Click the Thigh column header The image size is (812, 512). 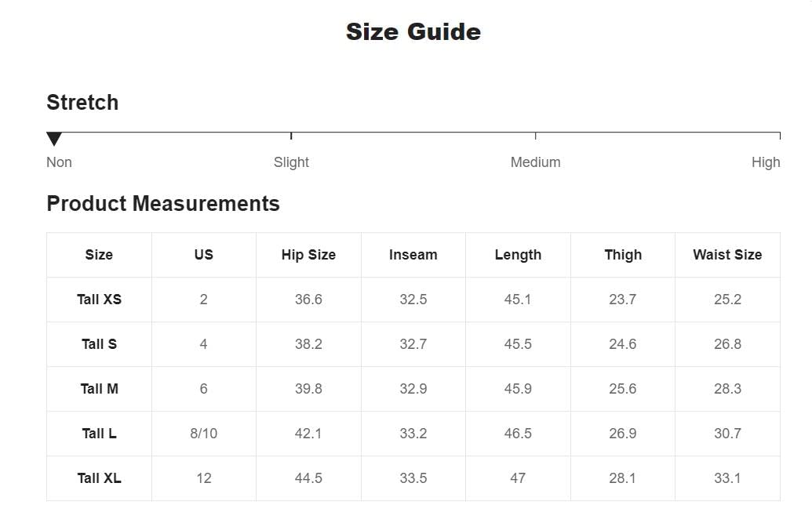(623, 255)
